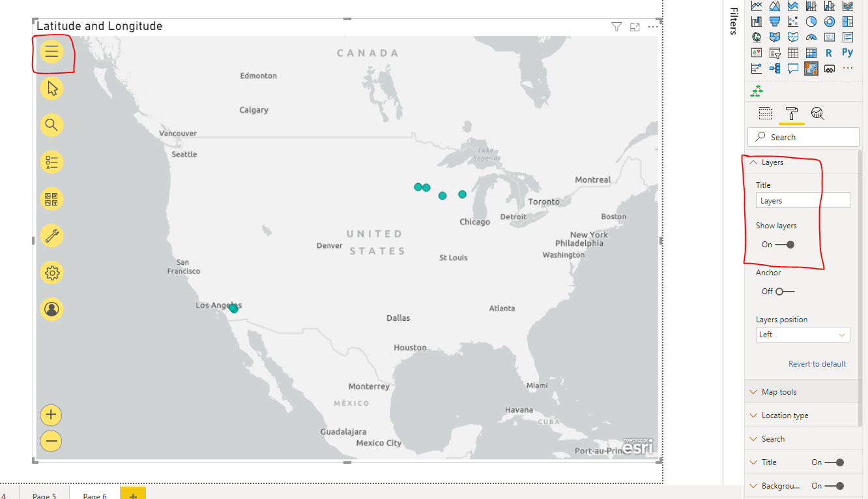Select the Python visual icon

(x=847, y=53)
